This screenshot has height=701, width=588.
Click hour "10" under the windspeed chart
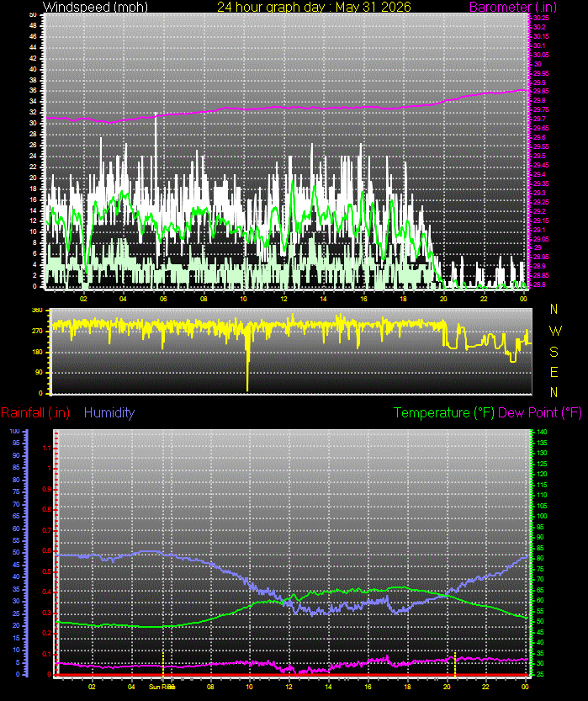pyautogui.click(x=243, y=299)
